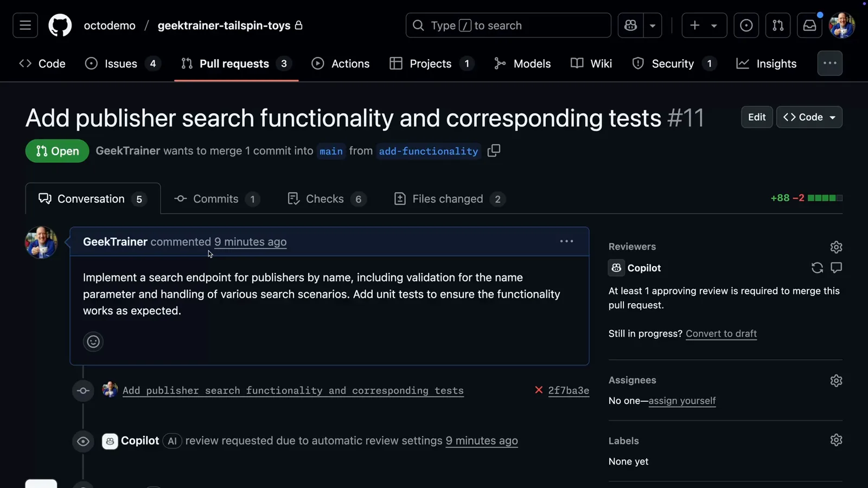868x488 pixels.
Task: Switch to the Files changed tab
Action: coord(450,199)
